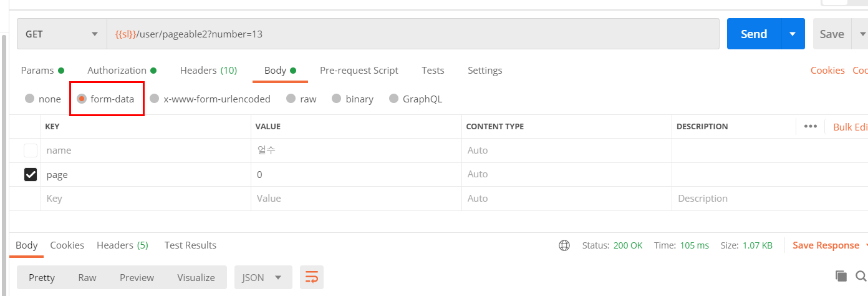Open the Send button dropdown arrow

coord(793,34)
